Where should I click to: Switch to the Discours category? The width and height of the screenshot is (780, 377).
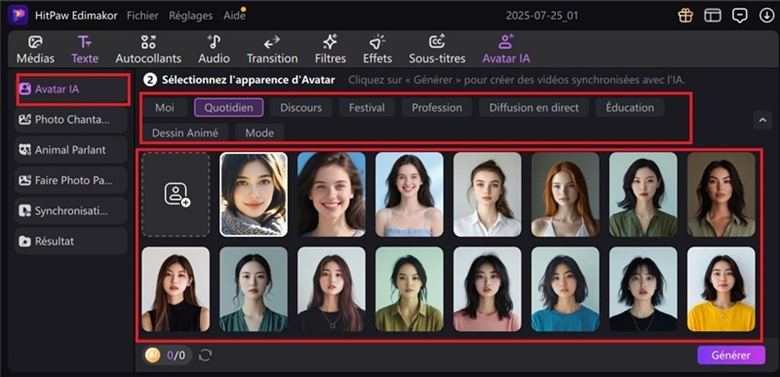[301, 107]
